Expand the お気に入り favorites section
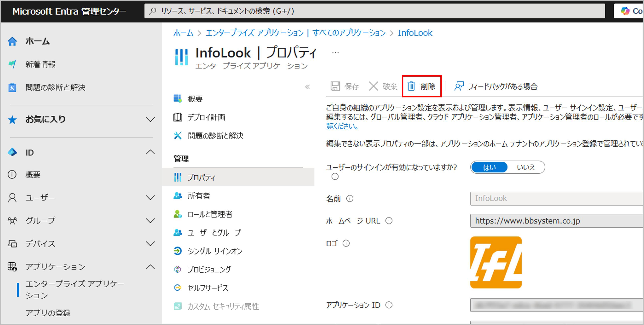 tap(150, 119)
